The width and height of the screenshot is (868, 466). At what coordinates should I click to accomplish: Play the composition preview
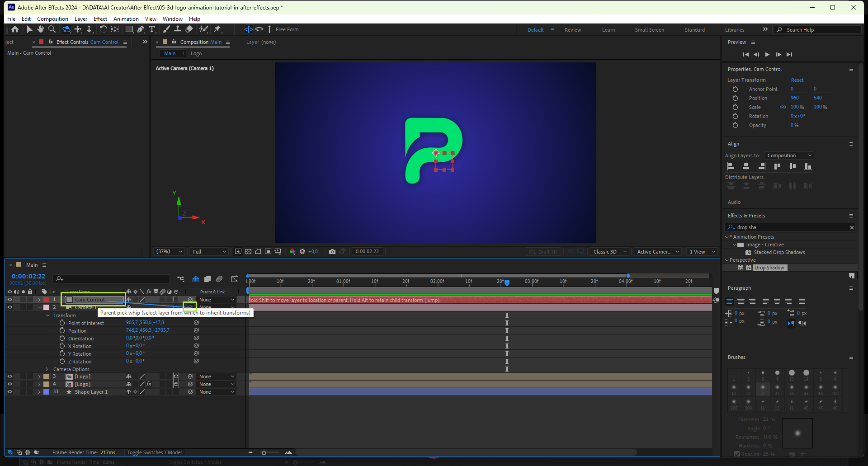tap(767, 54)
